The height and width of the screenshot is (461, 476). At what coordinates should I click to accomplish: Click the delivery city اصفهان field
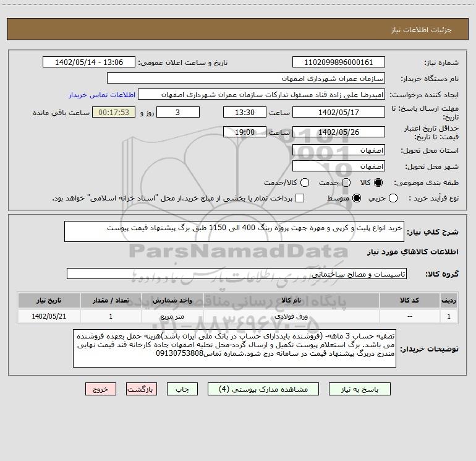[x=339, y=166]
